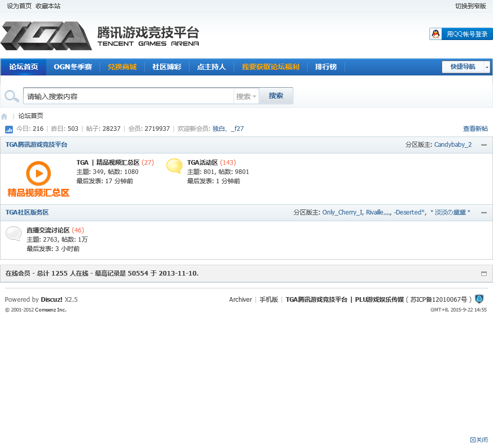Viewport: 493px width, 448px height.
Task: Click 苏ICP备12010067号 link
Action: [439, 299]
